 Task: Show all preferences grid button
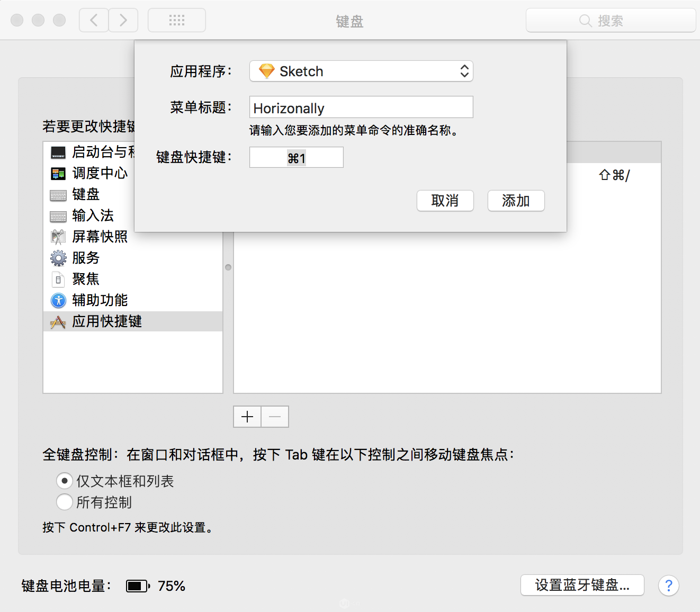(x=177, y=21)
